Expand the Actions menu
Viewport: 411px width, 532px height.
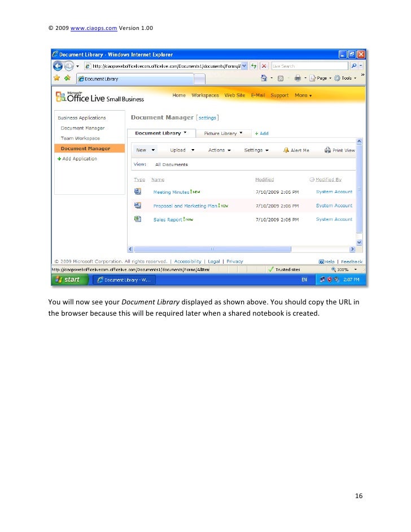pos(220,150)
